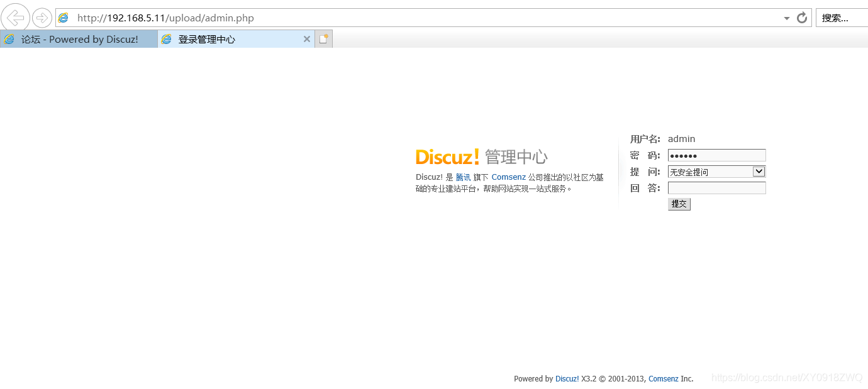Click the 回答 answer input field
The image size is (868, 389).
point(716,188)
